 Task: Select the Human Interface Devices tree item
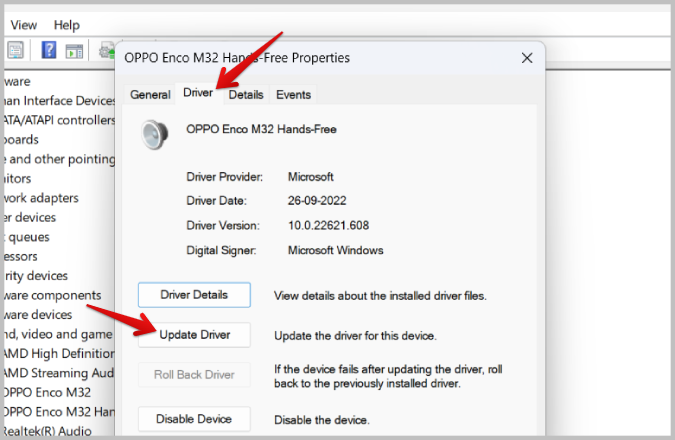[59, 101]
